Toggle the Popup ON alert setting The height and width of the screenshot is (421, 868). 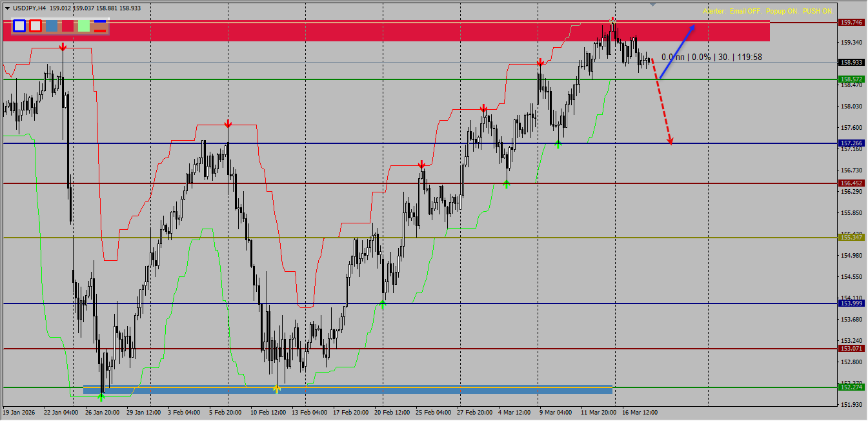coord(782,11)
